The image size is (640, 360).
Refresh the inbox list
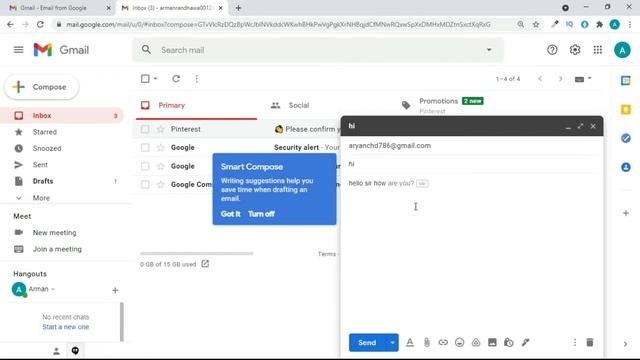[176, 78]
